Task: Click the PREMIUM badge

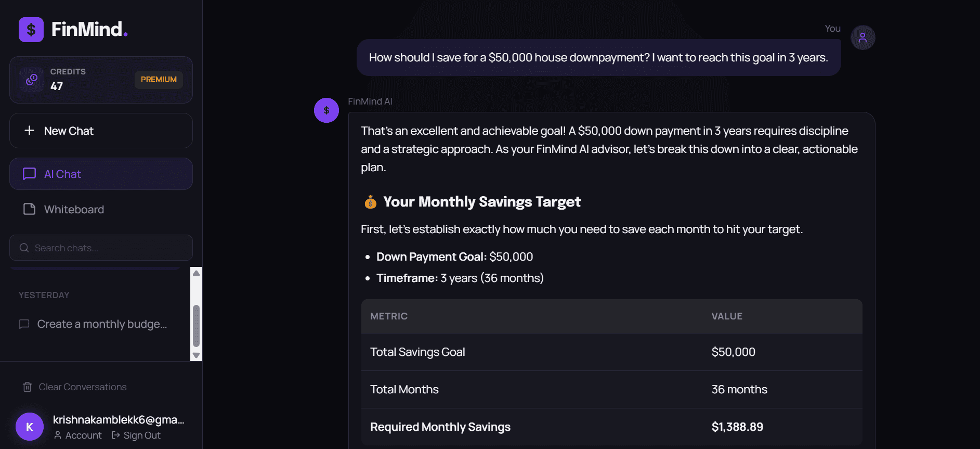Action: tap(159, 80)
